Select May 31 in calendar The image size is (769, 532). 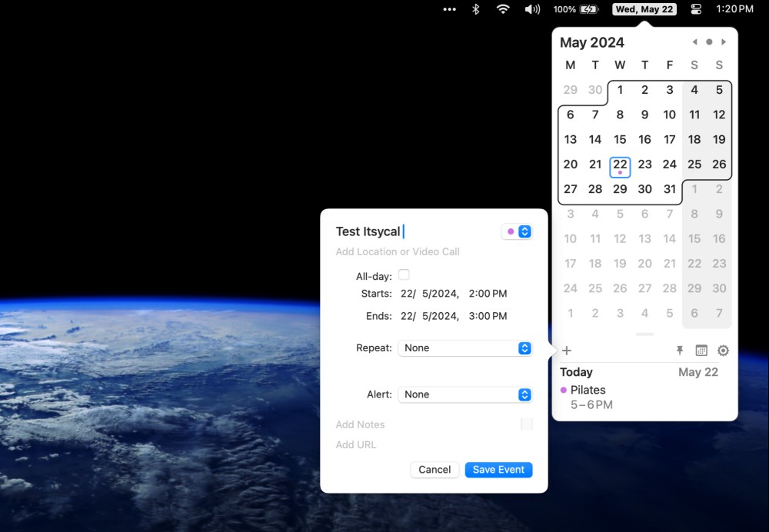(x=670, y=189)
